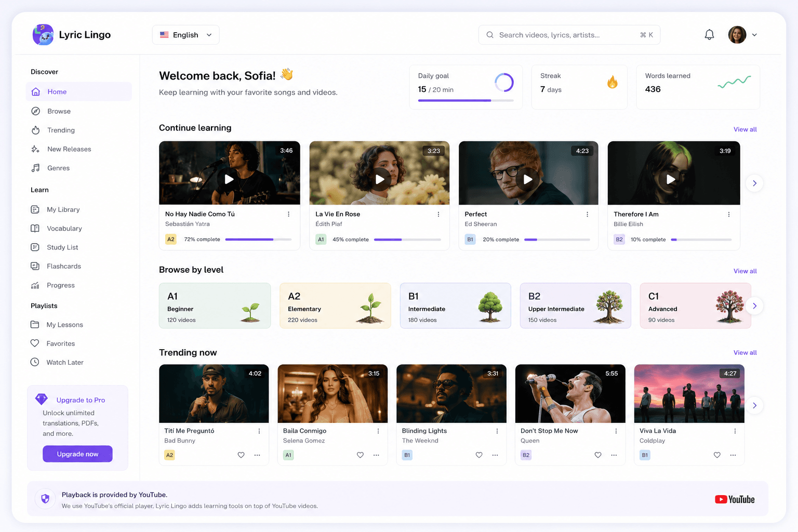Open the horizontal dots menu on Tití Me Preguntó
Viewport: 798px width, 532px height.
coord(257,455)
